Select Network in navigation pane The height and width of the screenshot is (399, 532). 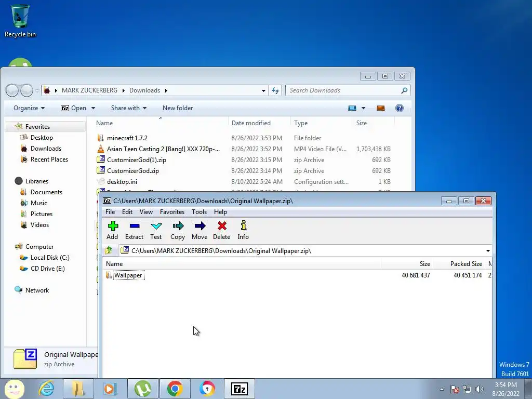[x=37, y=290]
